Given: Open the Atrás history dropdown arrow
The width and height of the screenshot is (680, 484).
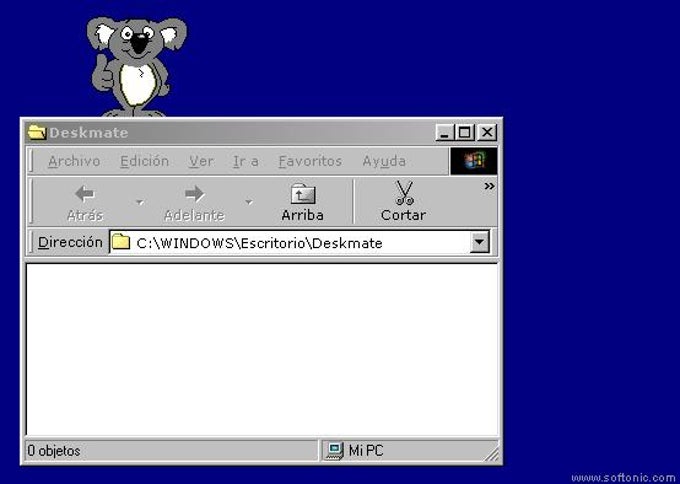Looking at the screenshot, I should tap(140, 202).
